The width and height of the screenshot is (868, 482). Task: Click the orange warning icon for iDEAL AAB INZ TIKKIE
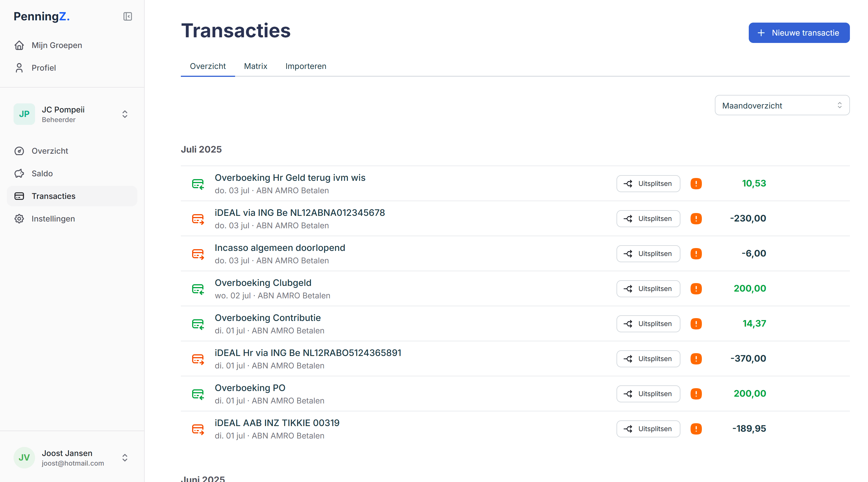(x=696, y=429)
